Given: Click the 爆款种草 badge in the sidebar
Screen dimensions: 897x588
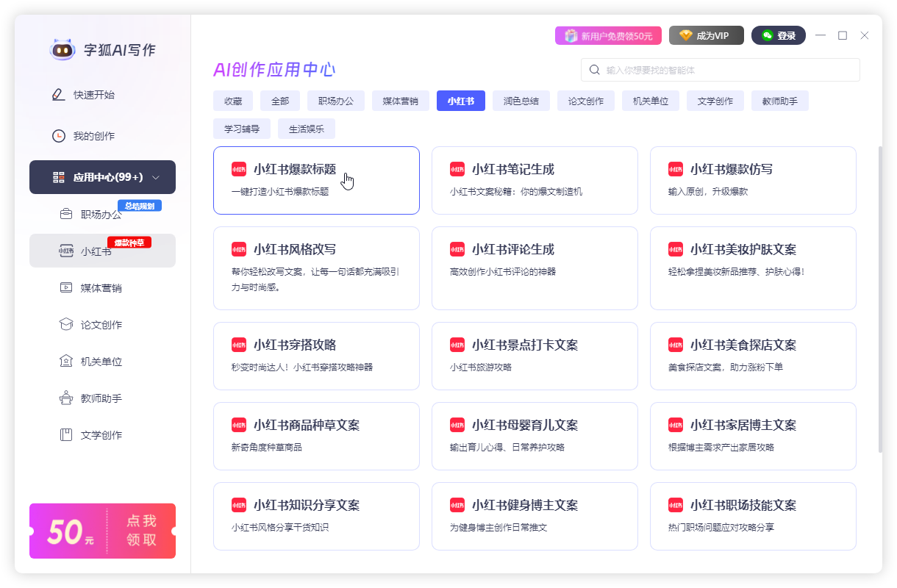Looking at the screenshot, I should pos(129,243).
